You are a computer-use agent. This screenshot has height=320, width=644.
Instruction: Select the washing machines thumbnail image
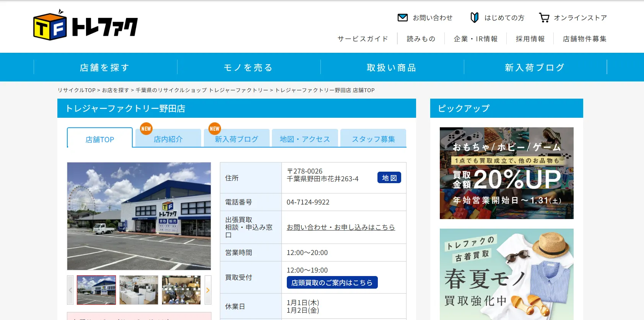coord(139,290)
